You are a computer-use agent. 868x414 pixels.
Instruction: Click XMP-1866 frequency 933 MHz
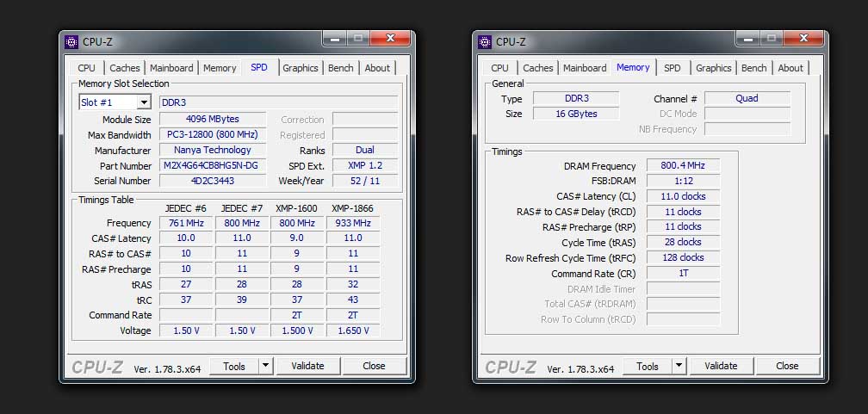coord(353,223)
